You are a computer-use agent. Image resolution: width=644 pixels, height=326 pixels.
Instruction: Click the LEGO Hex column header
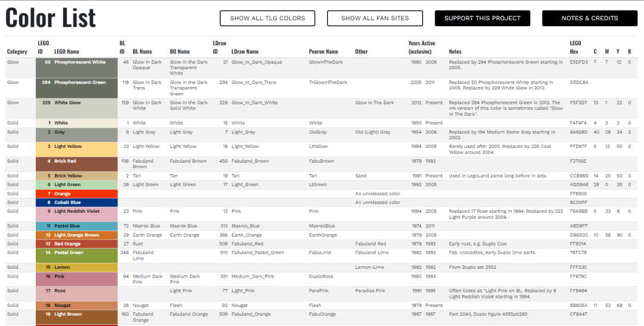pyautogui.click(x=575, y=47)
